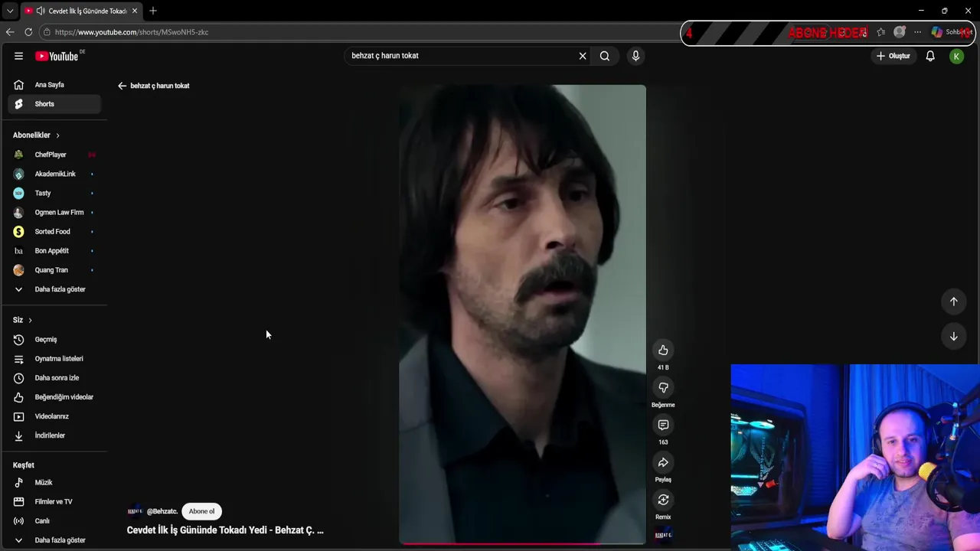The image size is (980, 551).
Task: Select Shorts in the sidebar
Action: coord(54,104)
